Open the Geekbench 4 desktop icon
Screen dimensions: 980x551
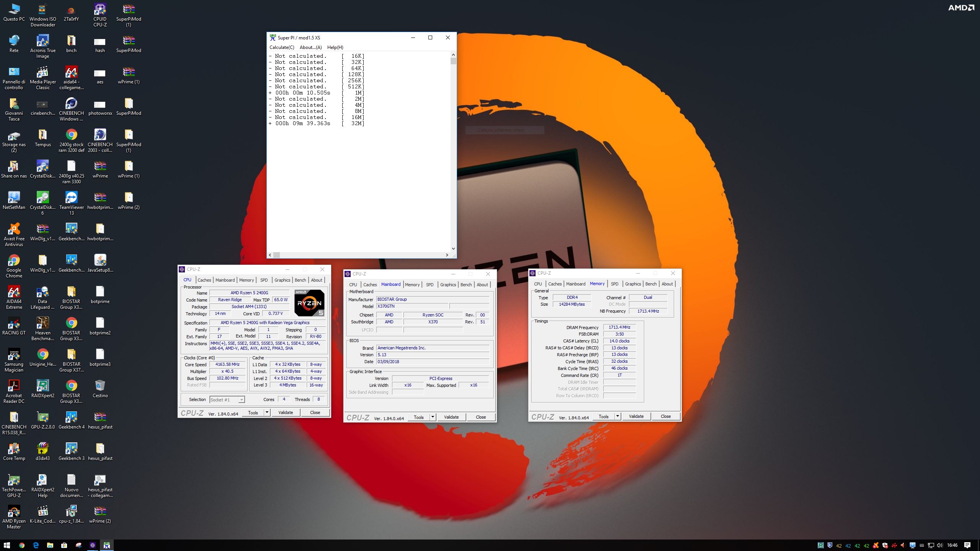pyautogui.click(x=71, y=421)
